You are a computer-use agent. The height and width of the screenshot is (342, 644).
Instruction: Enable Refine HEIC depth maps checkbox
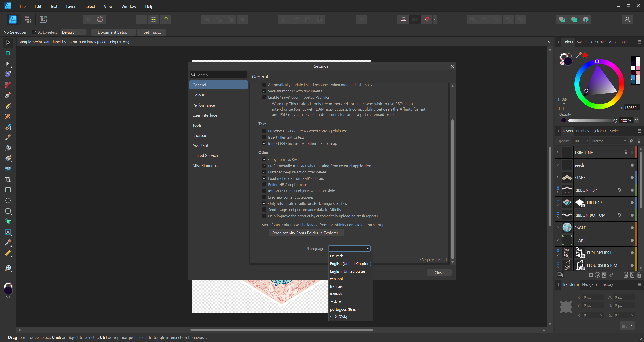point(264,185)
